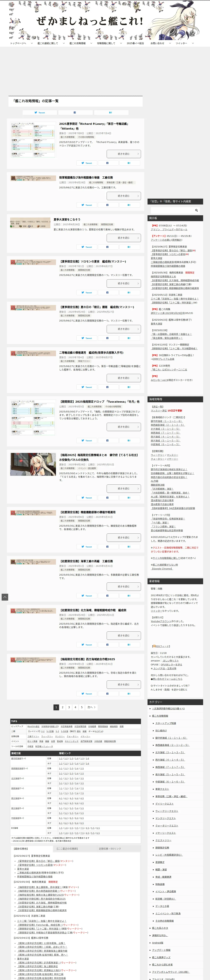Image resolution: width=210 pixels, height=980 pixels.
Task: Click 続きを読む for 梅雨2025 てるてる坊主 article
Action: click(123, 489)
